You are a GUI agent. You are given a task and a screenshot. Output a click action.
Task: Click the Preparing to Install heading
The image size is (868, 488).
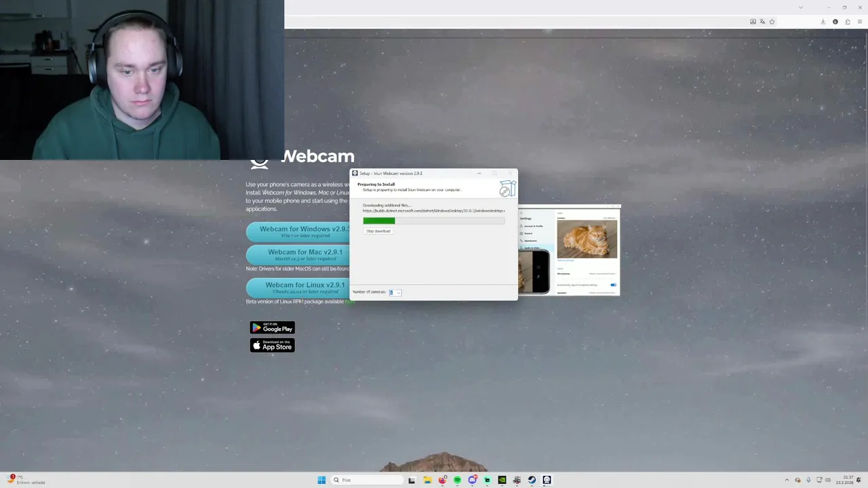coord(376,184)
